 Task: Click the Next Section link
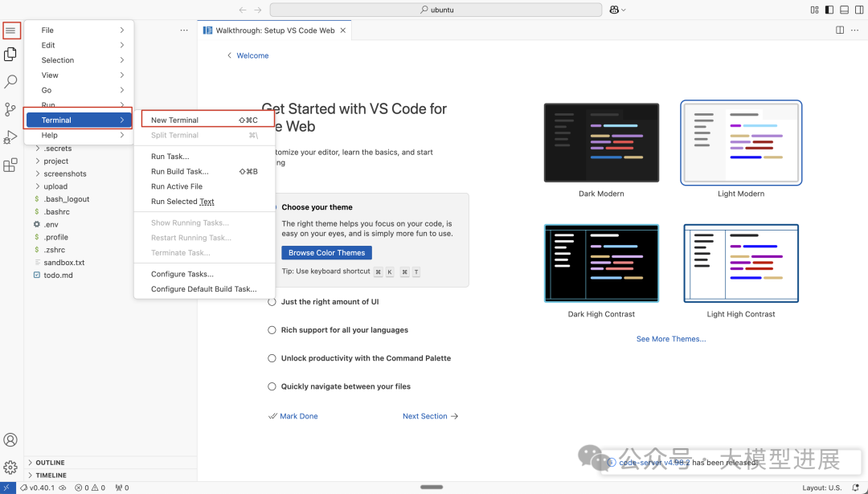click(x=430, y=416)
